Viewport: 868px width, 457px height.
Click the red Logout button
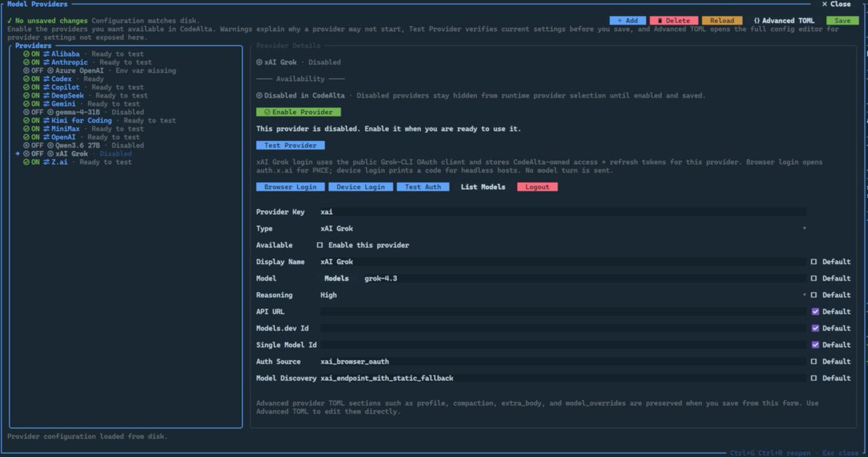click(x=537, y=187)
